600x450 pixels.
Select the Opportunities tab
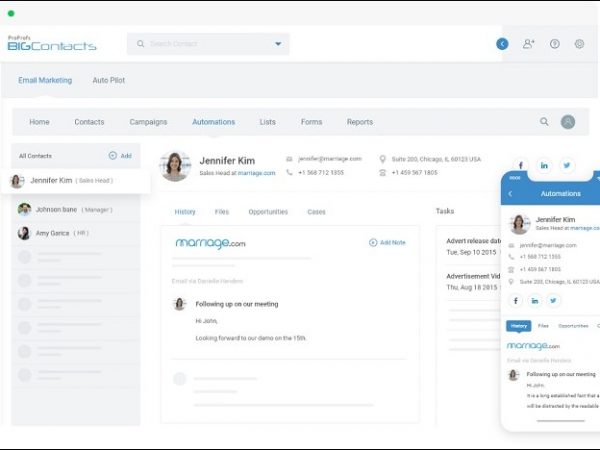pos(268,212)
